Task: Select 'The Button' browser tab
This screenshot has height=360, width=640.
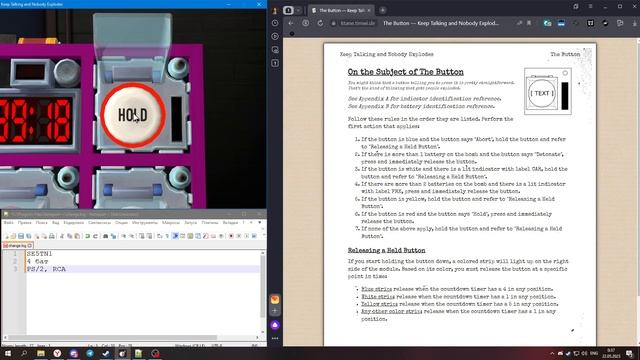Action: [x=341, y=10]
